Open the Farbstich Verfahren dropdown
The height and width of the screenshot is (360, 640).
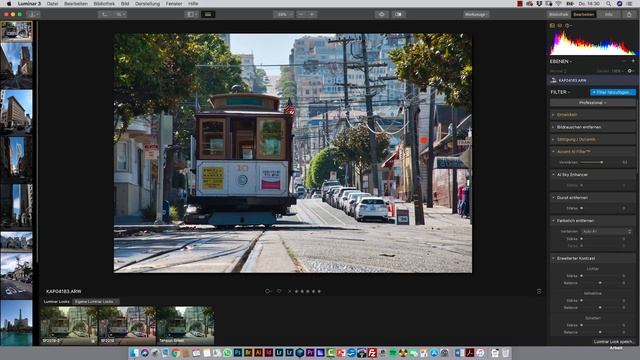[607, 231]
